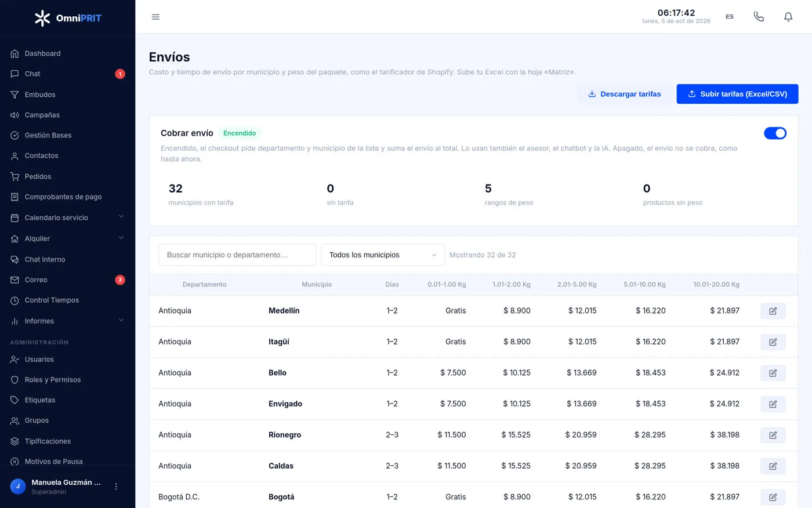Click the Municipio column header
This screenshot has height=508, width=812.
coord(317,284)
